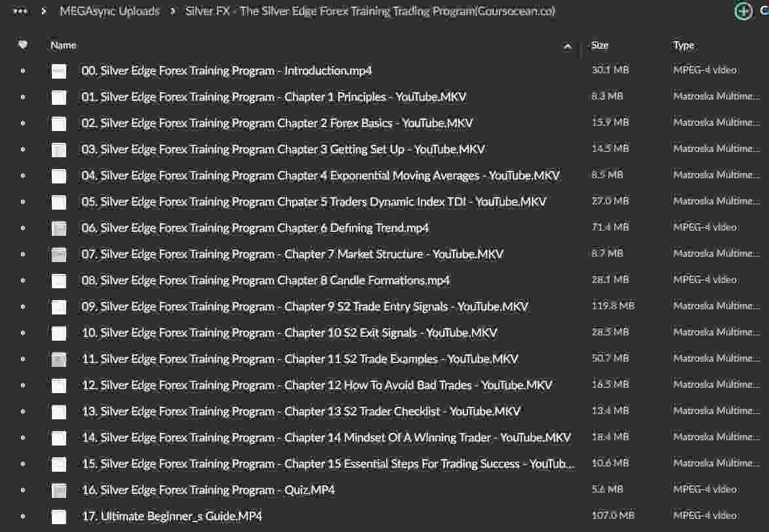The width and height of the screenshot is (769, 532).
Task: Toggle the selection dot beside Introduction.mp4
Action: pos(24,70)
